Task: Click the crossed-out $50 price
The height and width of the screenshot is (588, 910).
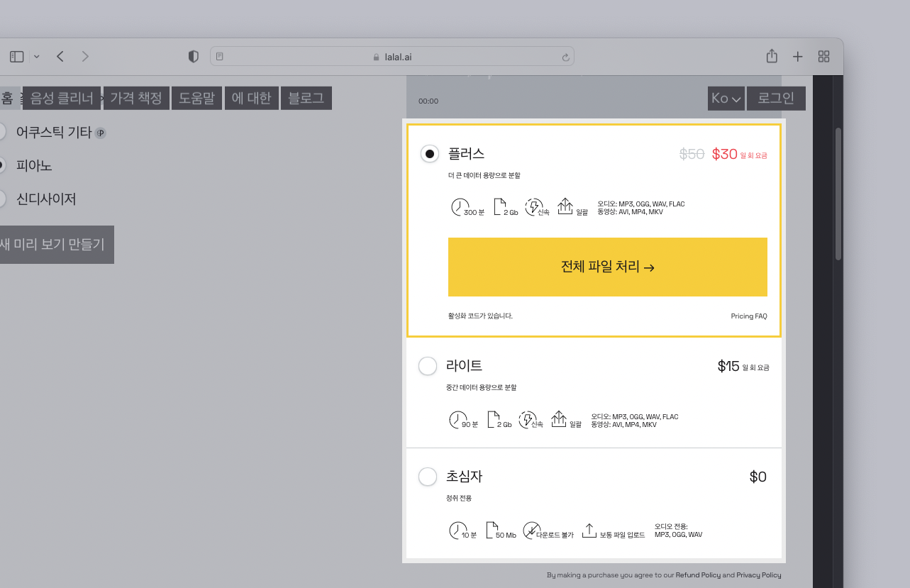Action: point(692,154)
